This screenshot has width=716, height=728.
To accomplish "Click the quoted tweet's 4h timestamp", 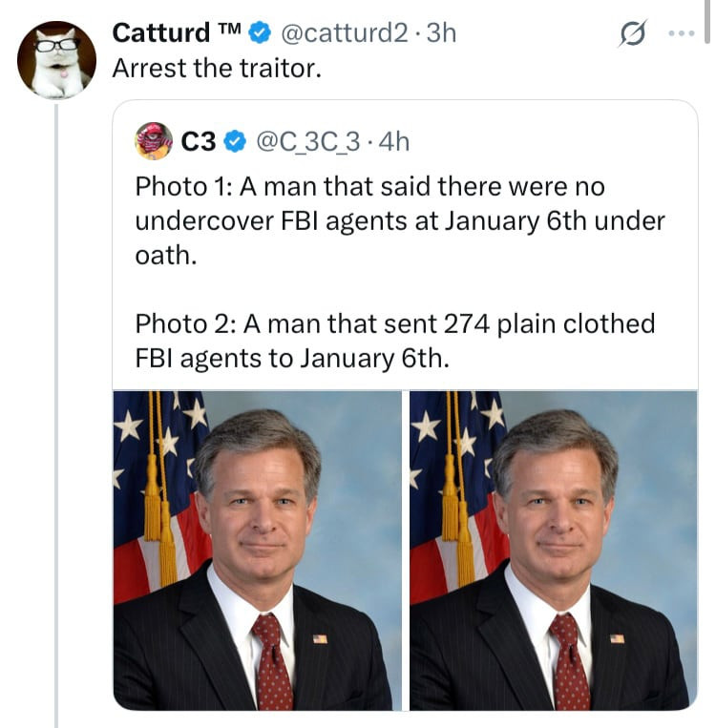I will [394, 142].
